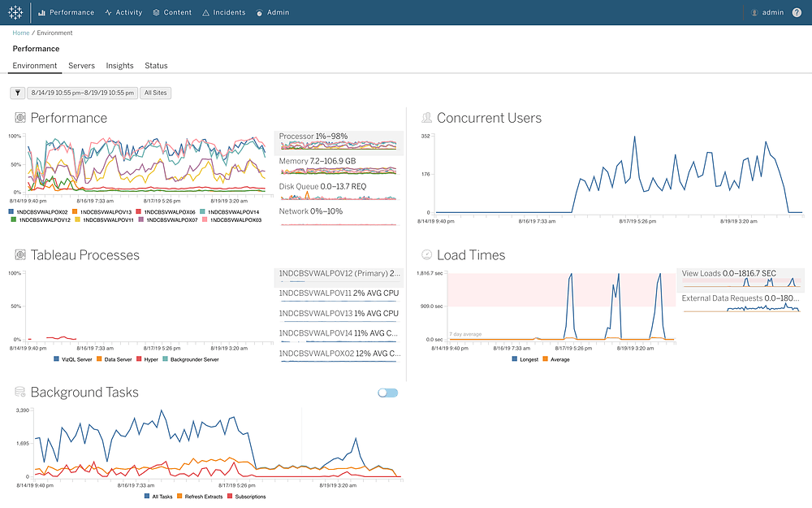Switch to the Status tab
This screenshot has height=508, width=812.
(x=156, y=66)
